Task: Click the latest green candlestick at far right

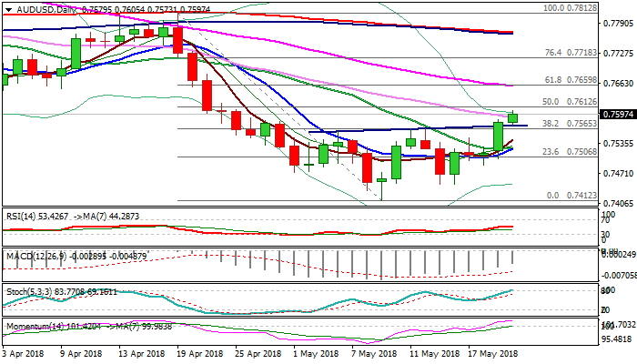Action: point(513,117)
